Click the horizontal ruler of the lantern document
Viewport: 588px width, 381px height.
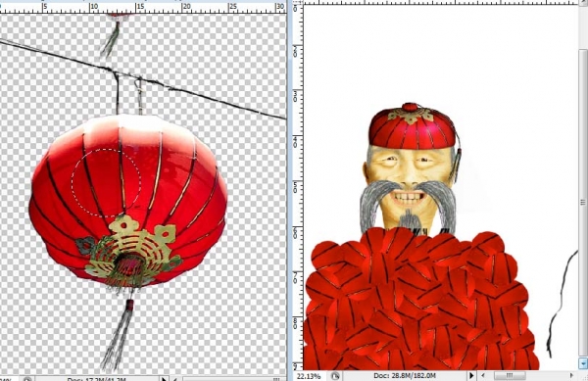point(142,8)
